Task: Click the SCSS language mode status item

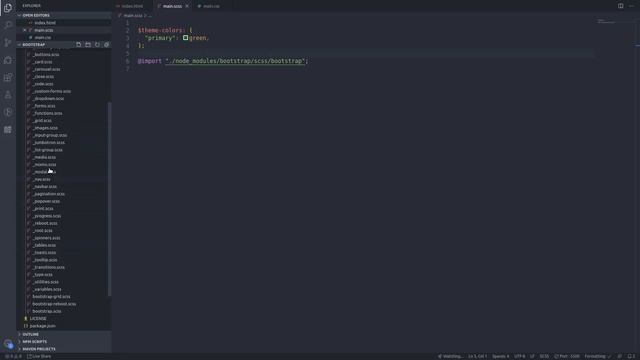Action: pyautogui.click(x=544, y=356)
